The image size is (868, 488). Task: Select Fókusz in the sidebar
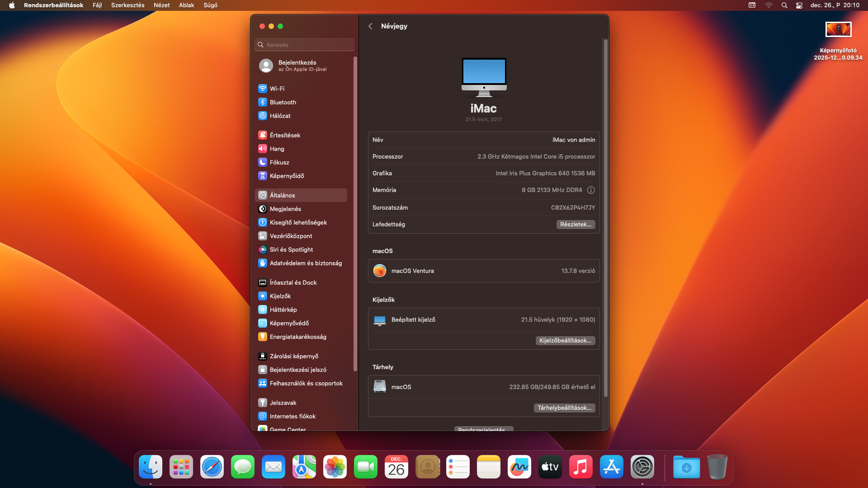tap(279, 162)
